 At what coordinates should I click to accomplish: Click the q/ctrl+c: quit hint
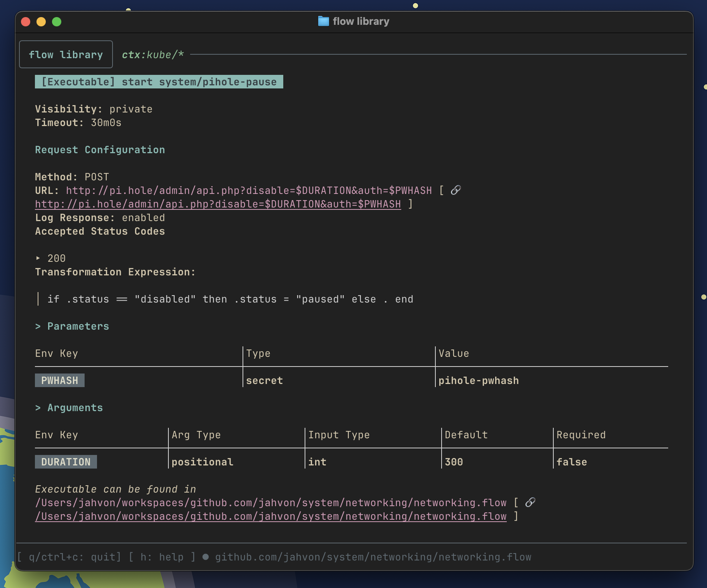point(69,557)
